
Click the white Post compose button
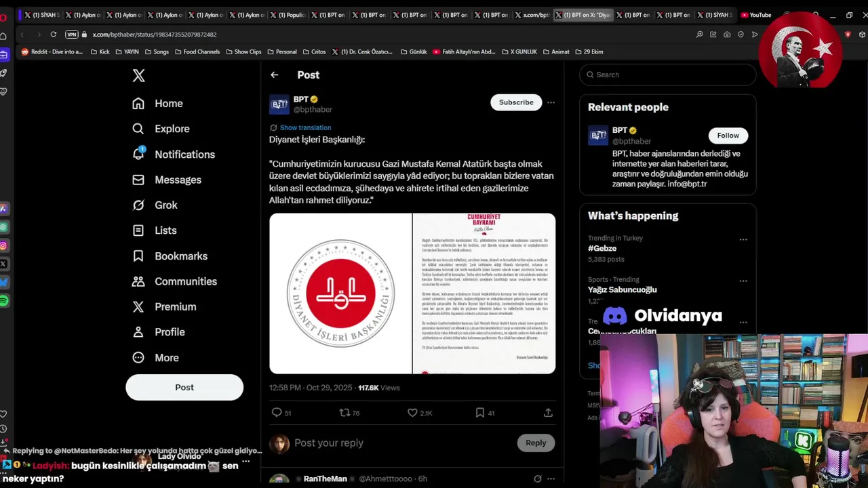coord(184,388)
